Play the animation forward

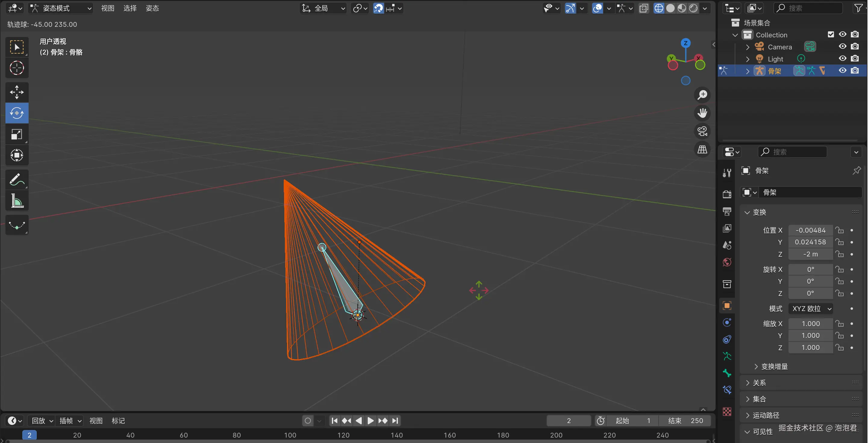370,420
